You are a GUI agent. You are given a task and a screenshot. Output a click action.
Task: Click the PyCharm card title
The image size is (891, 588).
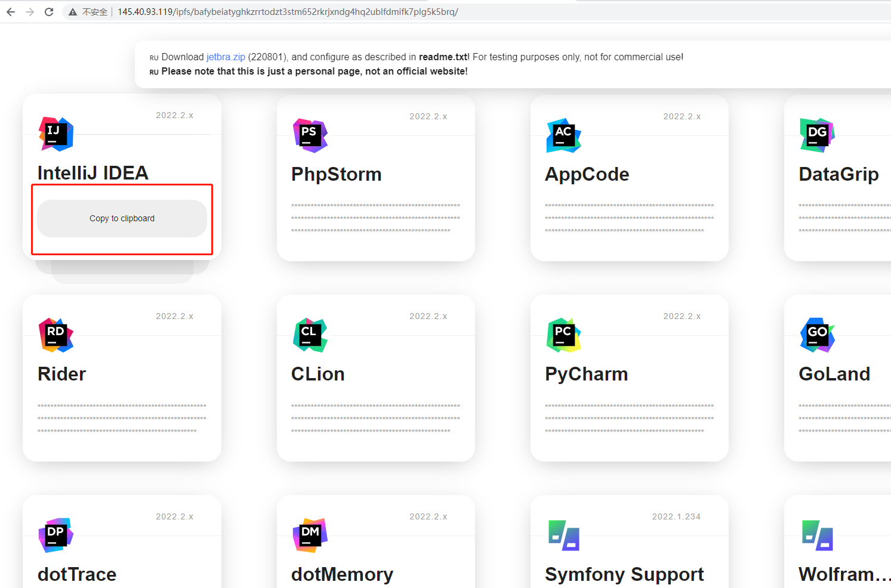(x=587, y=374)
